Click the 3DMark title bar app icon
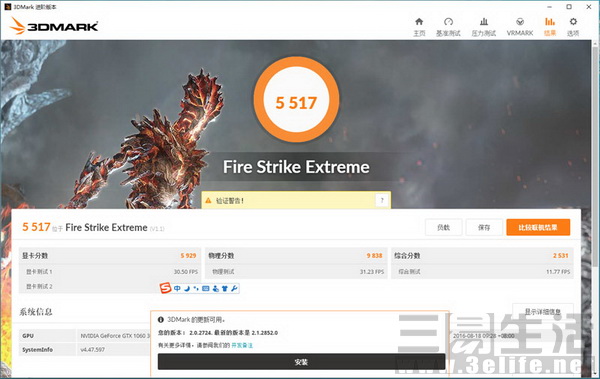This screenshot has width=600, height=379. (x=7, y=7)
